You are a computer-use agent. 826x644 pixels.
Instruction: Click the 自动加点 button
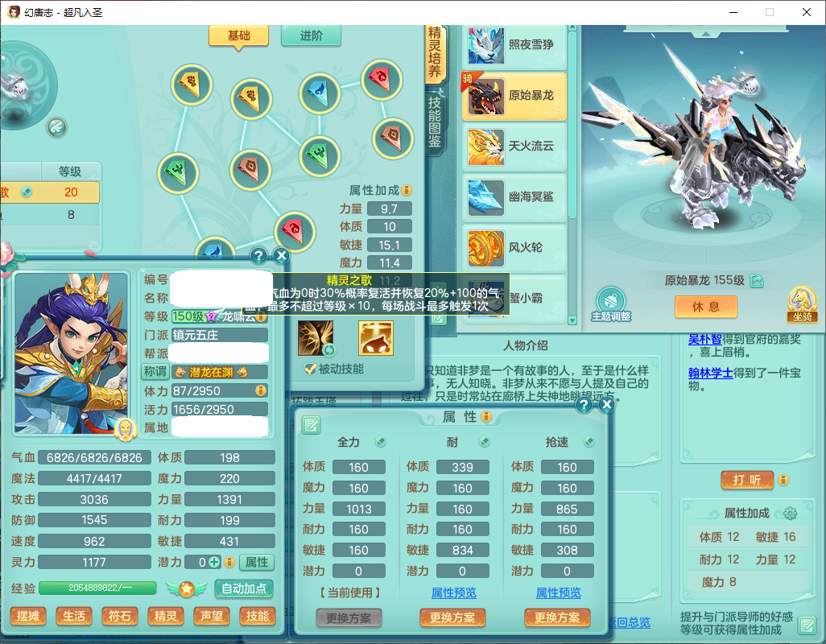244,588
